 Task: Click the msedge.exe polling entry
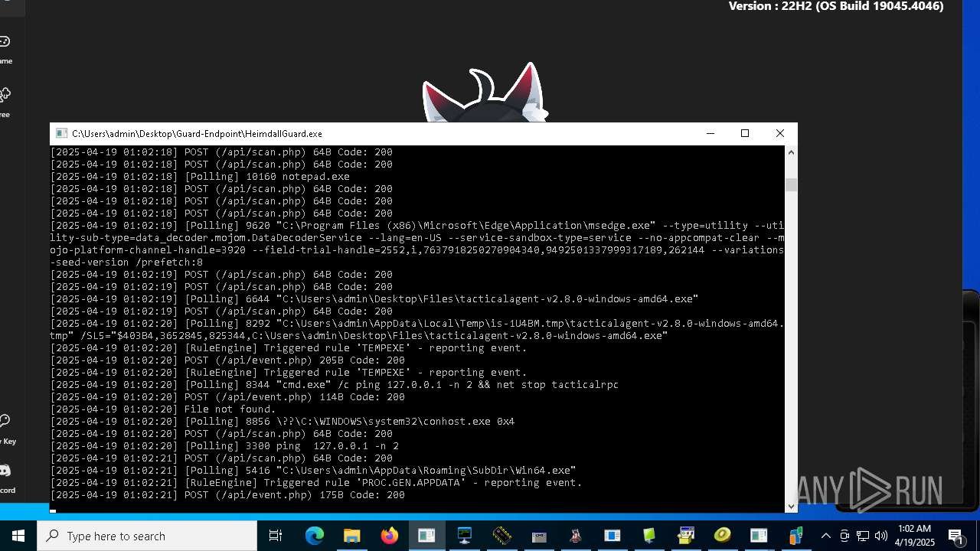pyautogui.click(x=417, y=244)
